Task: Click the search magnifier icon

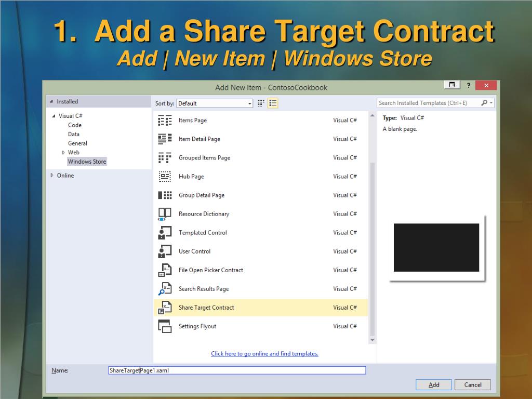Action: pyautogui.click(x=484, y=103)
